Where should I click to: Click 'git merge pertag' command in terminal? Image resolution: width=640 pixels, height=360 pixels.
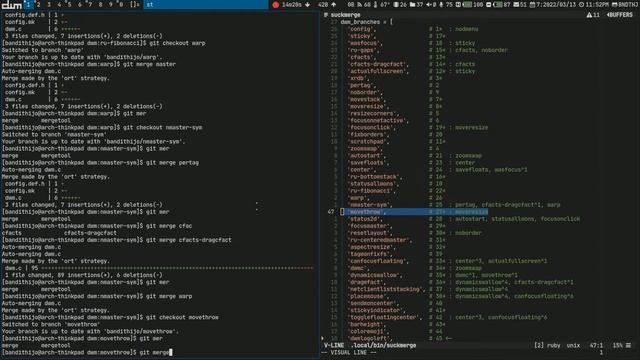pyautogui.click(x=172, y=163)
